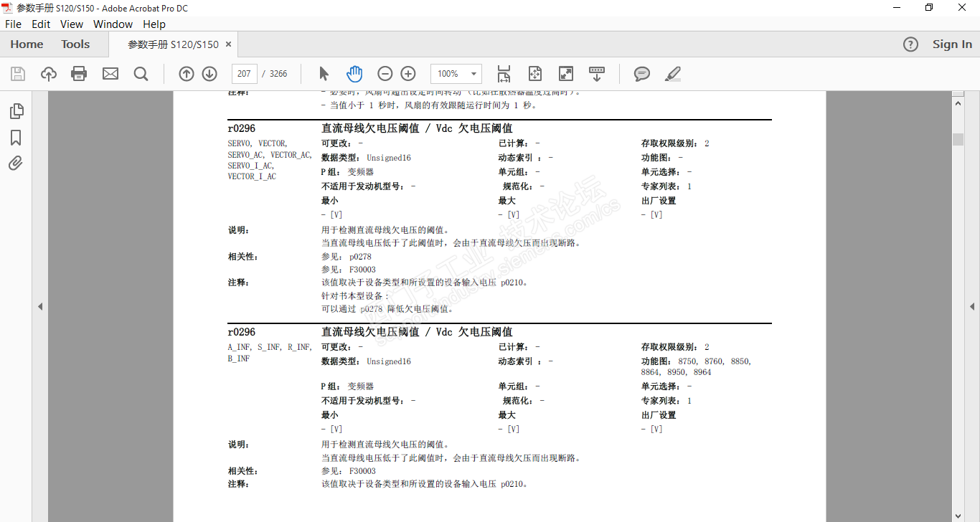Select the 参数手册 S120/S150 document tab
980x522 pixels.
point(173,44)
